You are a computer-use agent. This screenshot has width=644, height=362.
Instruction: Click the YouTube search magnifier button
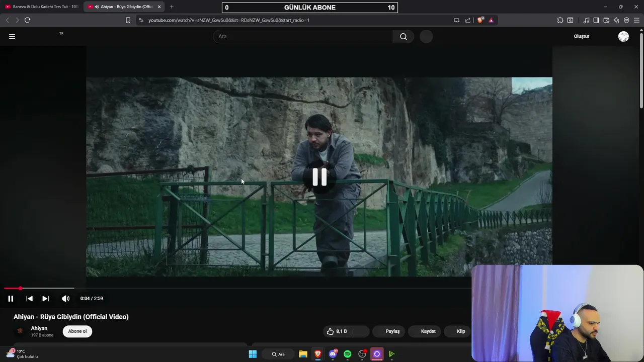[404, 36]
